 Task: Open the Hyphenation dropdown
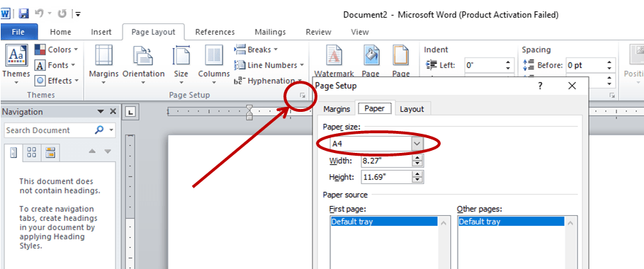269,81
